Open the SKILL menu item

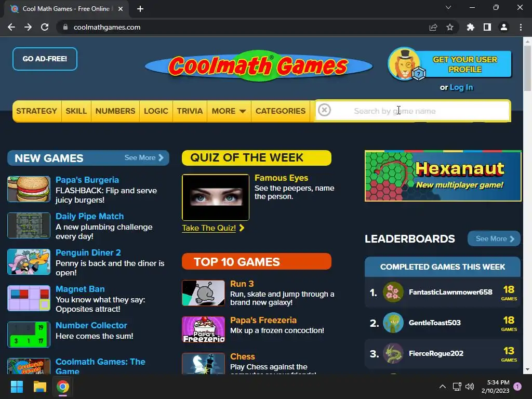[x=76, y=111]
